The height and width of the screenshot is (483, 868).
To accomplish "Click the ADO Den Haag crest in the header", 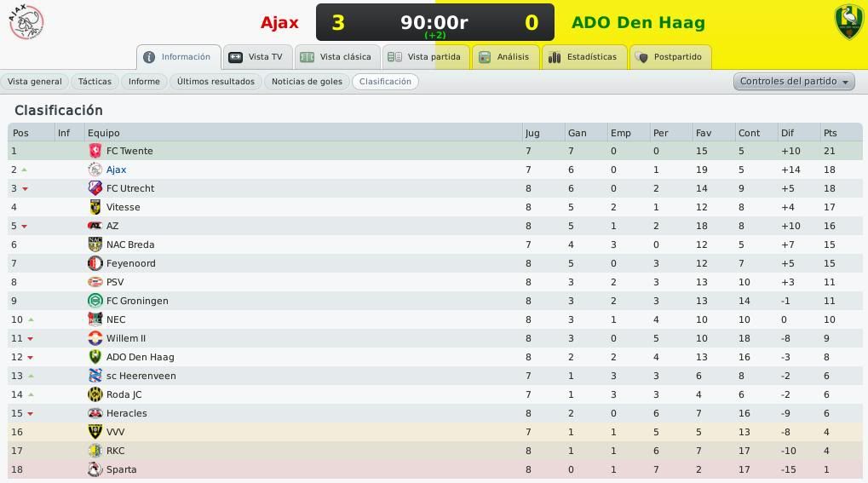I will point(848,22).
